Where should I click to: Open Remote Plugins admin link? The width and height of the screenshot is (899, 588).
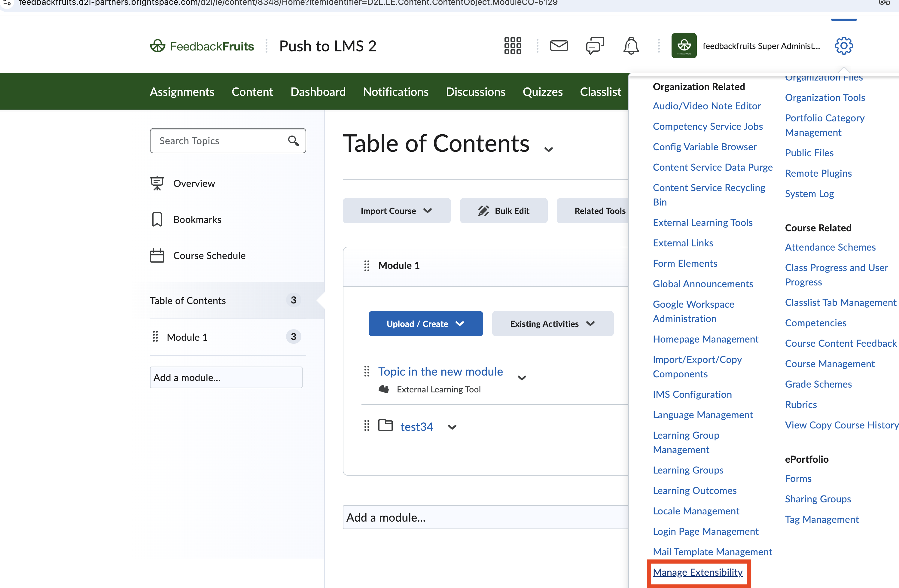[818, 173]
